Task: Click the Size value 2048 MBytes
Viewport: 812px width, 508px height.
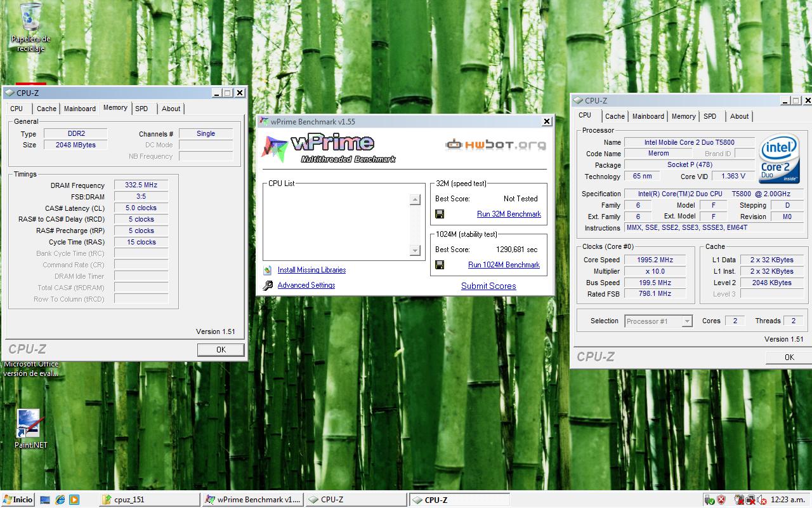Action: [x=76, y=145]
